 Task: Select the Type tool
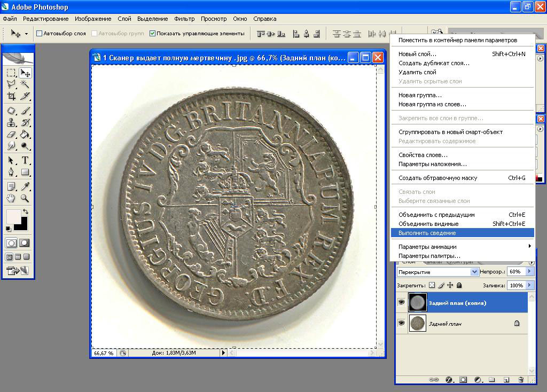(x=25, y=160)
